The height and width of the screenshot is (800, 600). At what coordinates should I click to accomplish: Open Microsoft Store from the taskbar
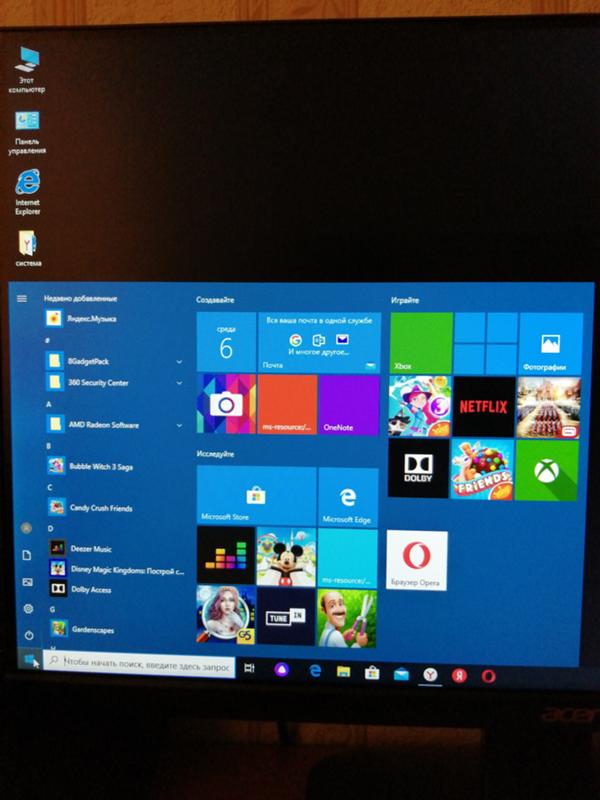(372, 673)
